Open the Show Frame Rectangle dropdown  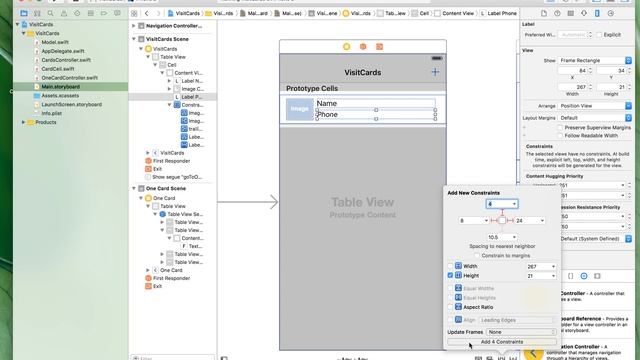pos(595,60)
